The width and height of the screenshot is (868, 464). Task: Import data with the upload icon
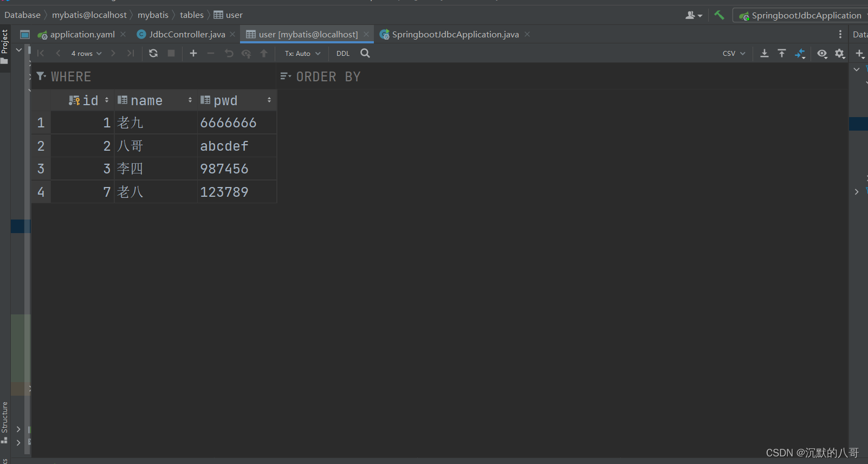(x=782, y=53)
